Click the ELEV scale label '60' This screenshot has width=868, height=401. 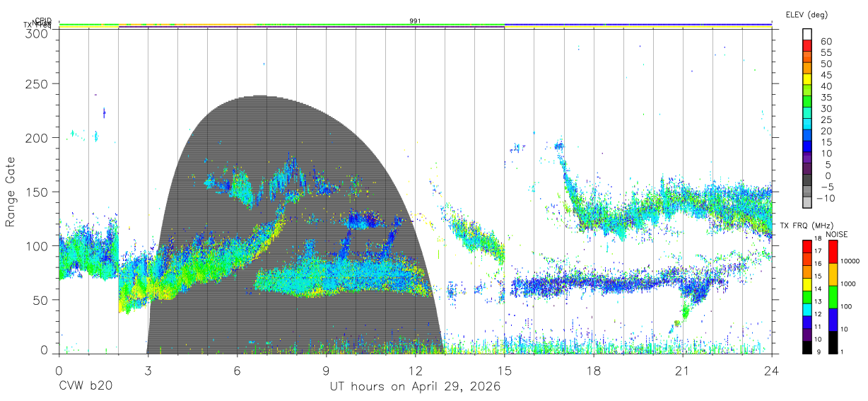tap(825, 42)
